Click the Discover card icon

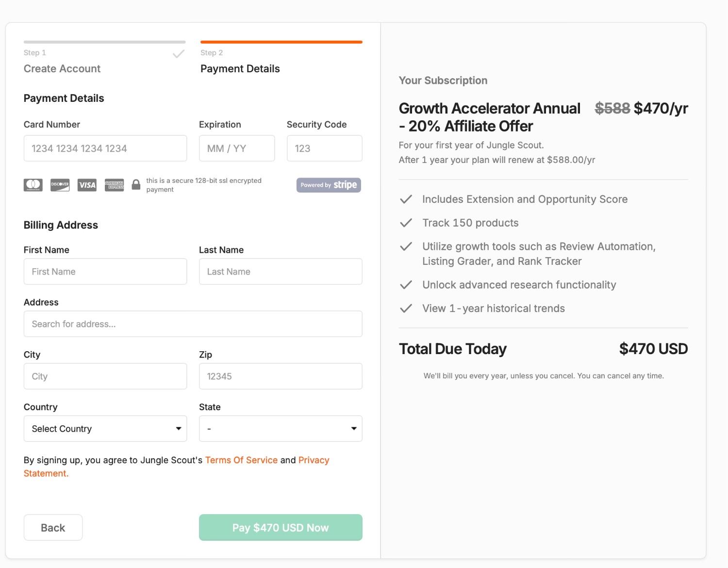pos(59,185)
